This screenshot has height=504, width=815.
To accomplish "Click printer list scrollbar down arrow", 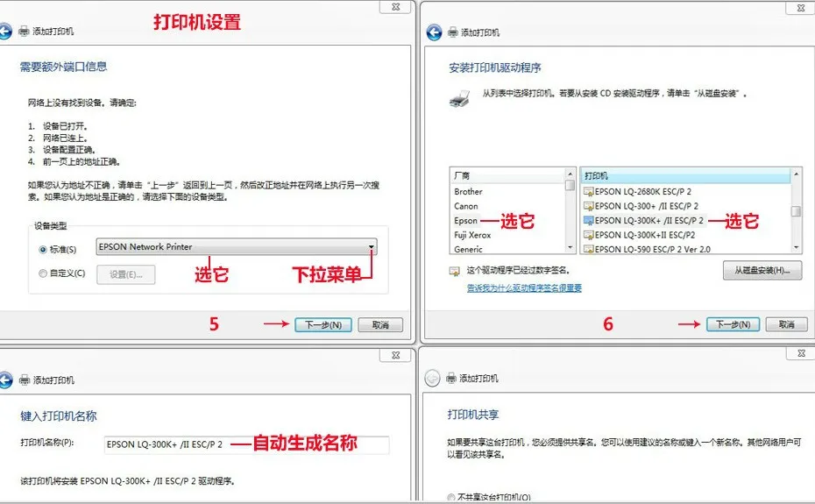I will pos(796,248).
